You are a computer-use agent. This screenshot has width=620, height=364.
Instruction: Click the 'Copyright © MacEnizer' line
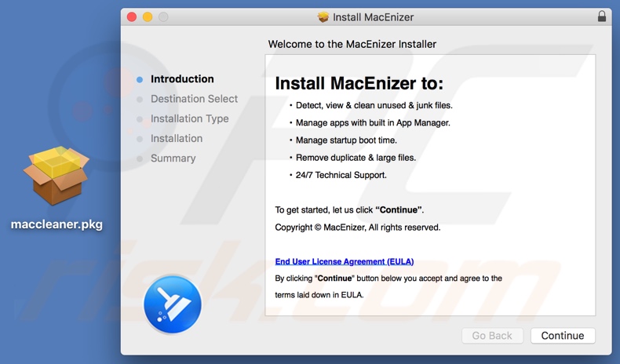click(x=357, y=227)
